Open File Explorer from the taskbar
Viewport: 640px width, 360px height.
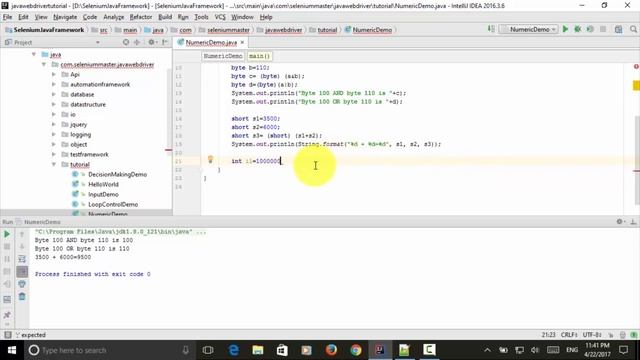click(x=258, y=350)
